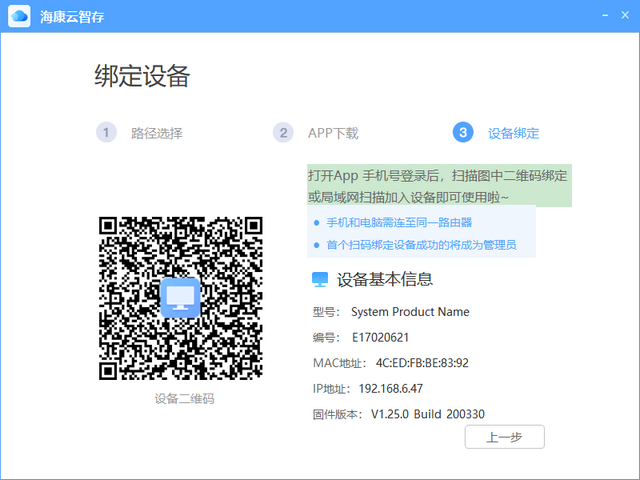640x480 pixels.
Task: Click the serial number E17020621
Action: click(380, 338)
